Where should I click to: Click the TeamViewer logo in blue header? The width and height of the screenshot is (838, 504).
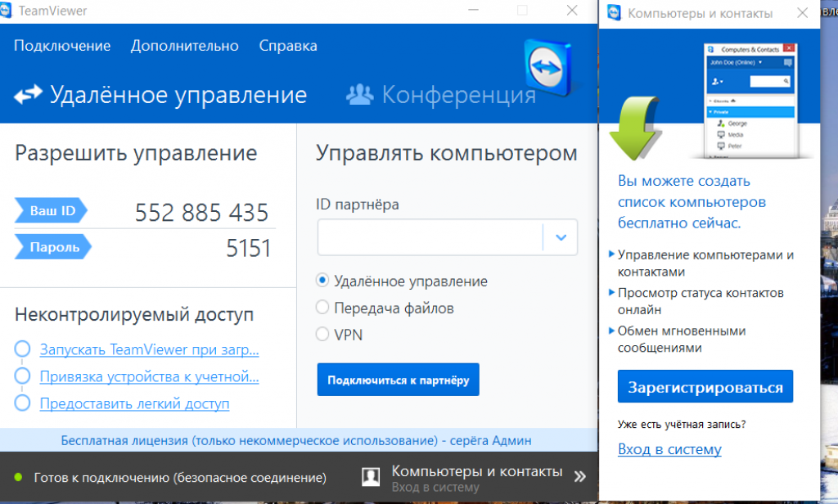point(548,67)
